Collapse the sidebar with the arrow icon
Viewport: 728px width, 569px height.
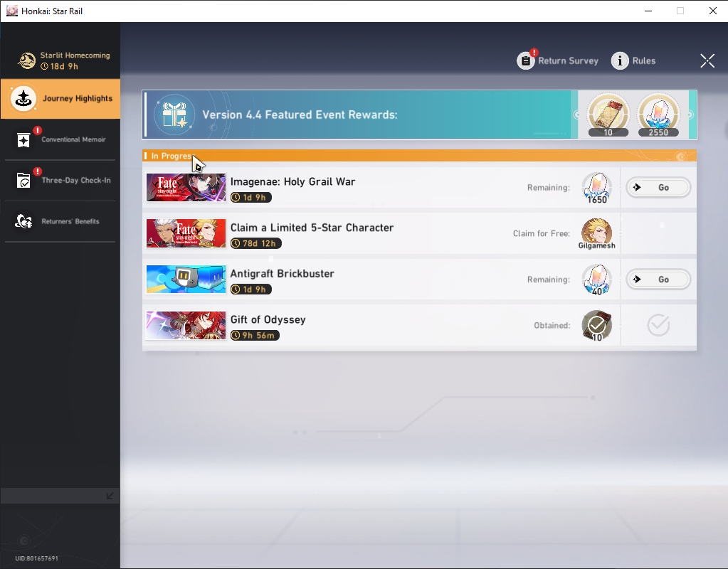(x=110, y=496)
